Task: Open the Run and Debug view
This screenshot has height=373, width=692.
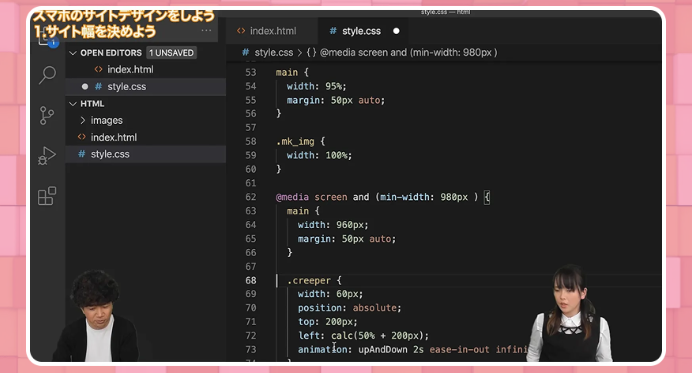Action: [47, 155]
